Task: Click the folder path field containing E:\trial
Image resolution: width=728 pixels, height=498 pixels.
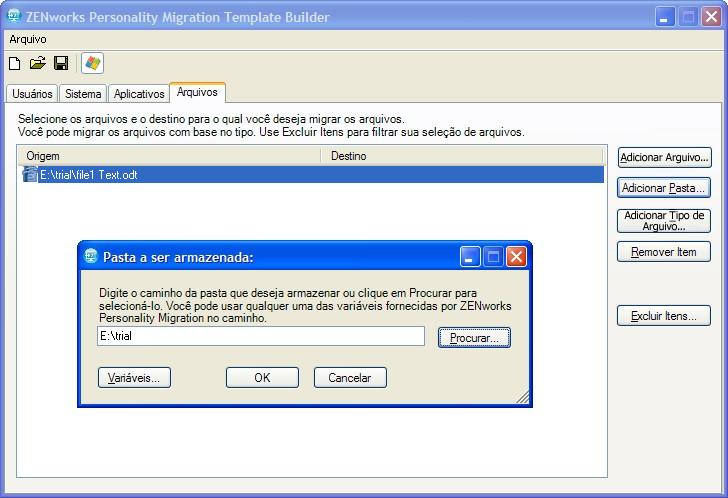Action: (261, 336)
